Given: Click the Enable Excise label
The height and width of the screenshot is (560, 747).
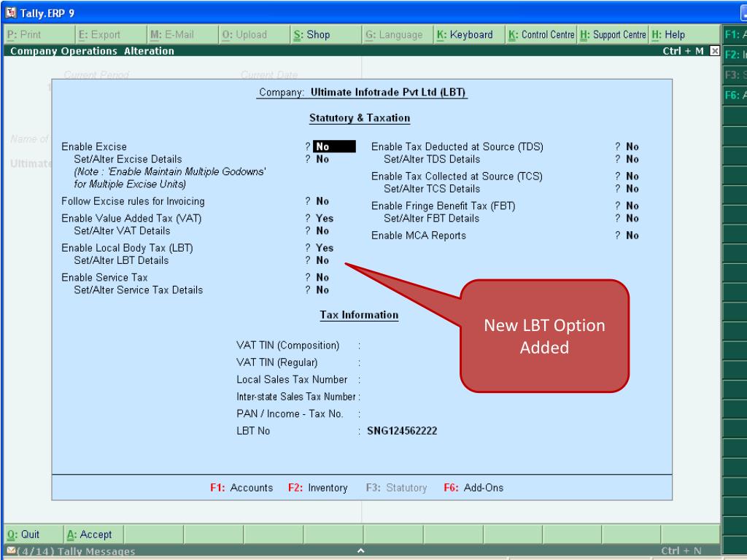Looking at the screenshot, I should [x=94, y=147].
